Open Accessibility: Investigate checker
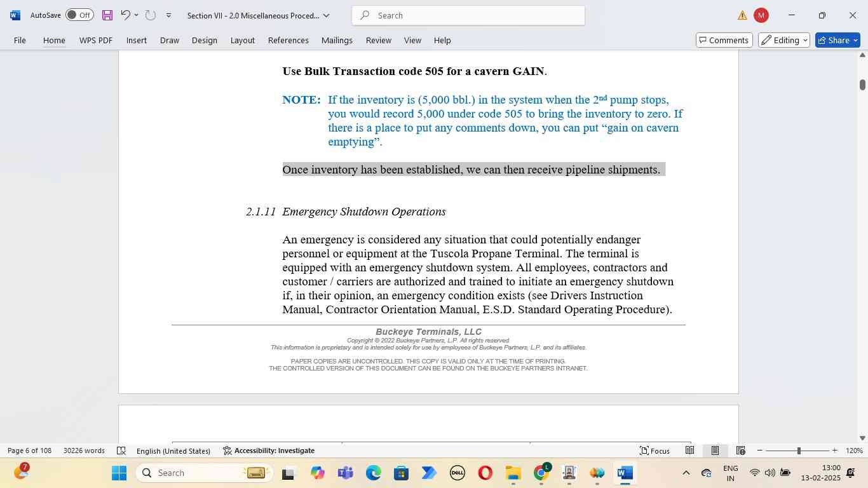Screen dimensions: 868x488 click(269, 451)
